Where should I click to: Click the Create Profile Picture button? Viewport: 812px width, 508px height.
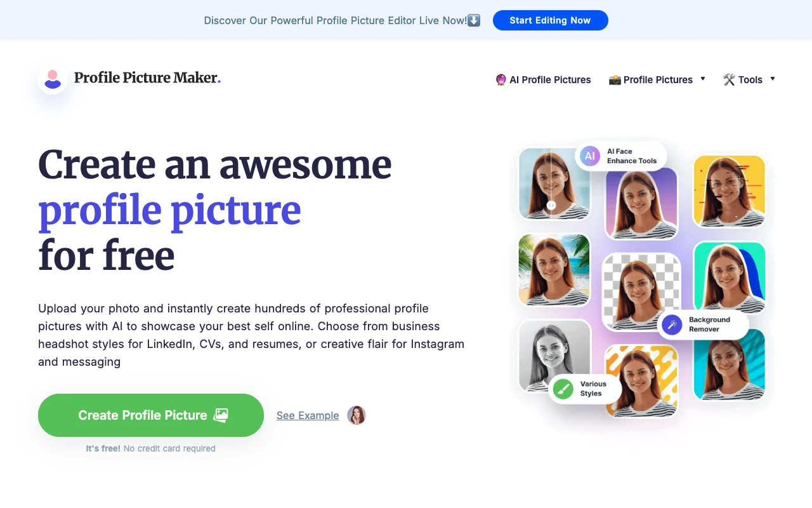click(150, 415)
